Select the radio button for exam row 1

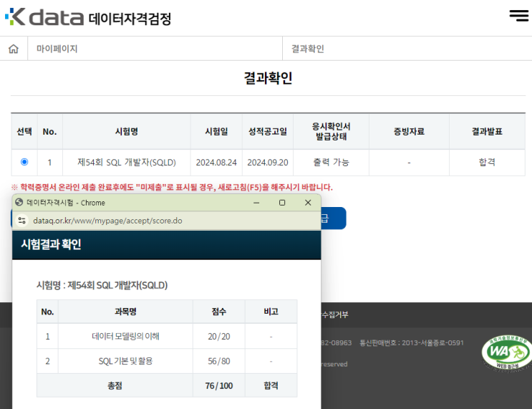[x=24, y=162]
